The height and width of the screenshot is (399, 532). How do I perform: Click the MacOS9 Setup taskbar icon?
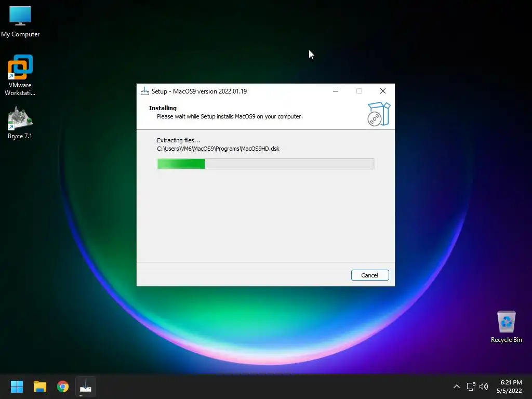tap(86, 387)
